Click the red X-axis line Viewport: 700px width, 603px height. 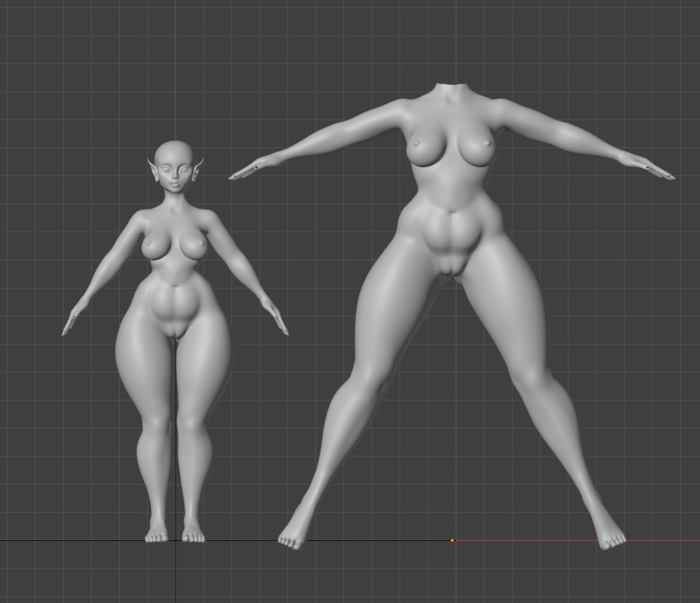click(x=577, y=540)
